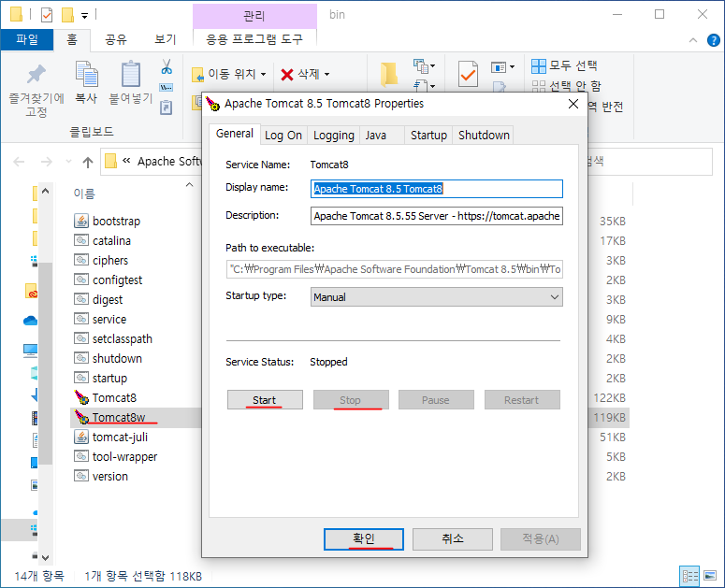This screenshot has width=725, height=588.
Task: Start the Tomcat8 service
Action: [x=265, y=399]
